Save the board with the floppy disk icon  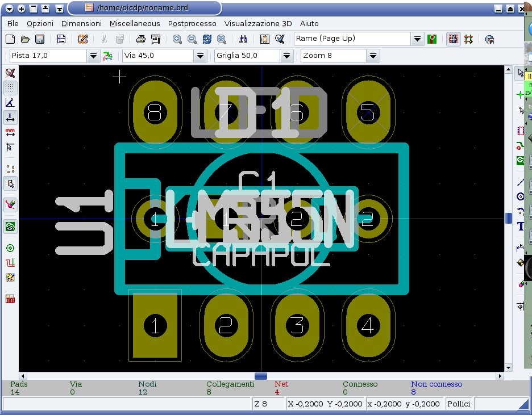tap(40, 39)
